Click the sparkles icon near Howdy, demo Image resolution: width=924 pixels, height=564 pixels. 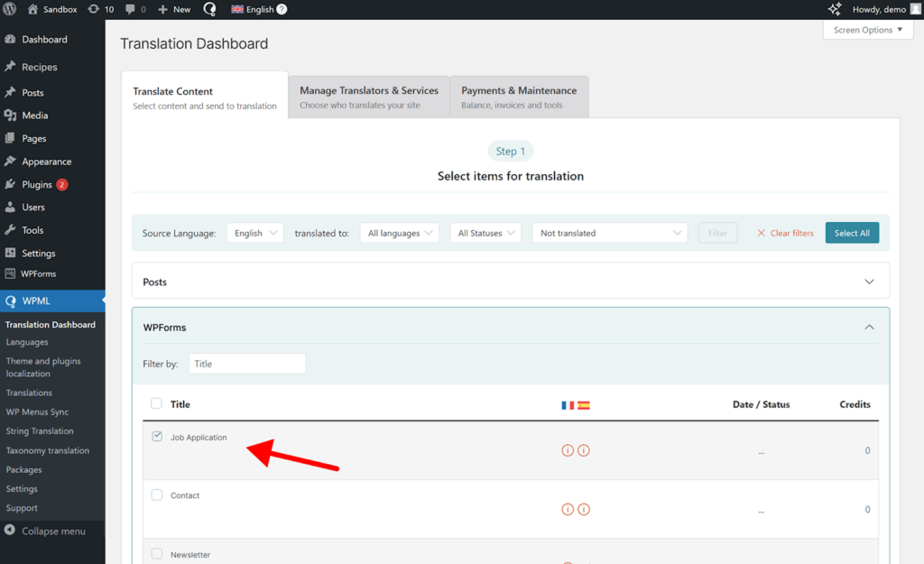tap(835, 9)
